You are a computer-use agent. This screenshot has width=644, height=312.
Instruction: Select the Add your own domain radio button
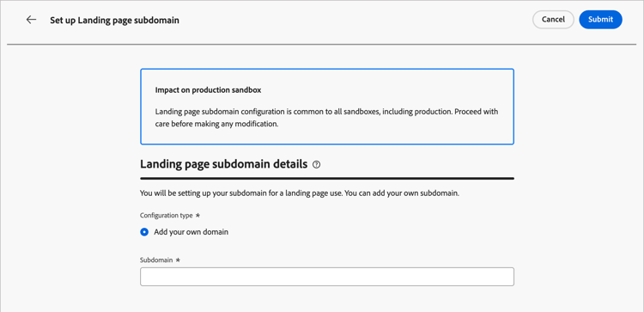coord(144,232)
